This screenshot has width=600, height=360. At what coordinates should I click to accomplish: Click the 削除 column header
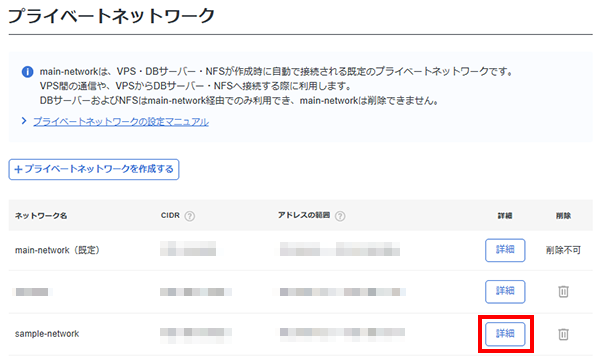coord(563,216)
